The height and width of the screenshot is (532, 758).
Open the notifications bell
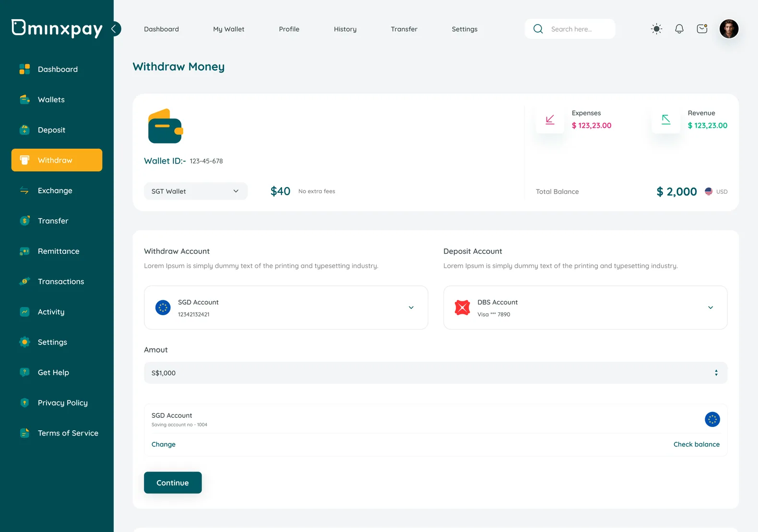679,29
